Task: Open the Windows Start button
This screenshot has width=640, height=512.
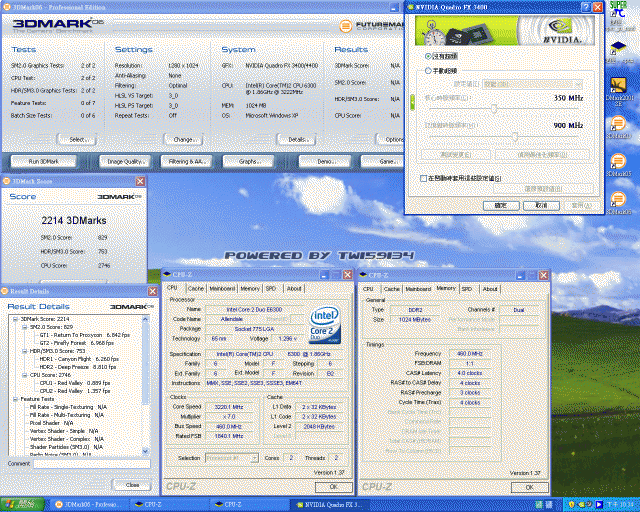Action: [22, 505]
